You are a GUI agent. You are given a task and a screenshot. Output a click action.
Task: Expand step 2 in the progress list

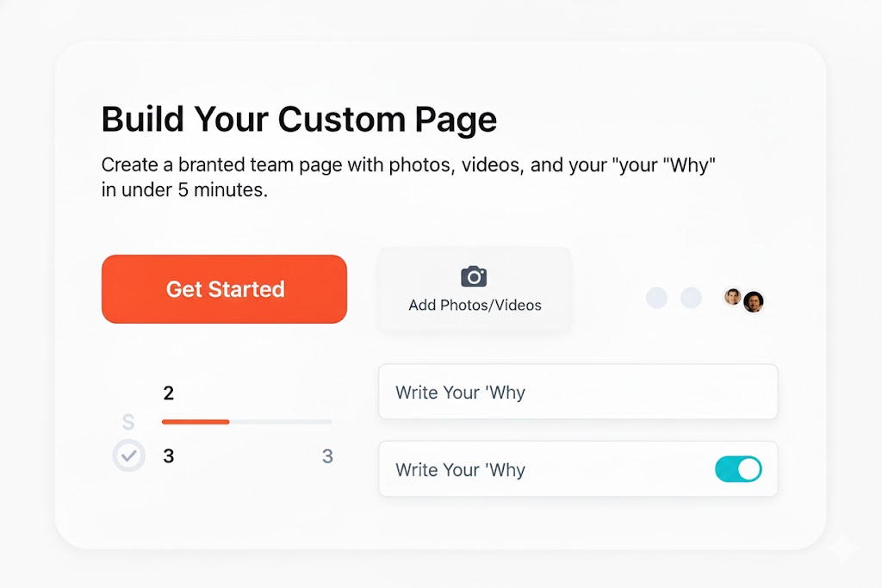(168, 393)
